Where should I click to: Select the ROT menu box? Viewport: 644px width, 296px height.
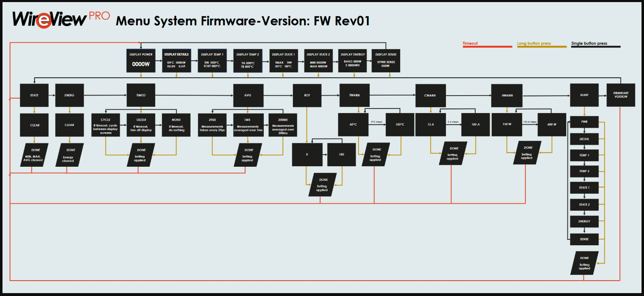tap(307, 95)
